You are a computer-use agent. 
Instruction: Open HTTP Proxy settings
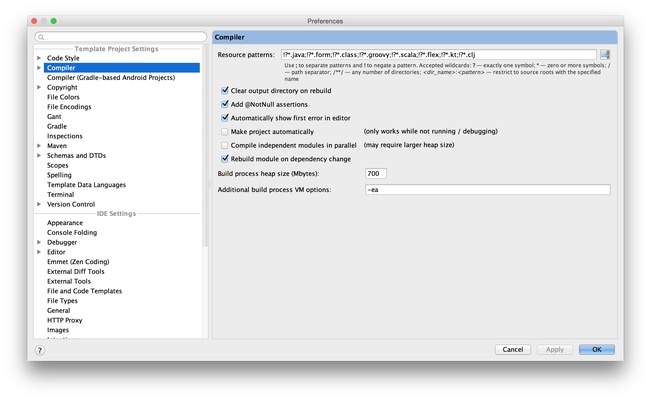pyautogui.click(x=64, y=320)
